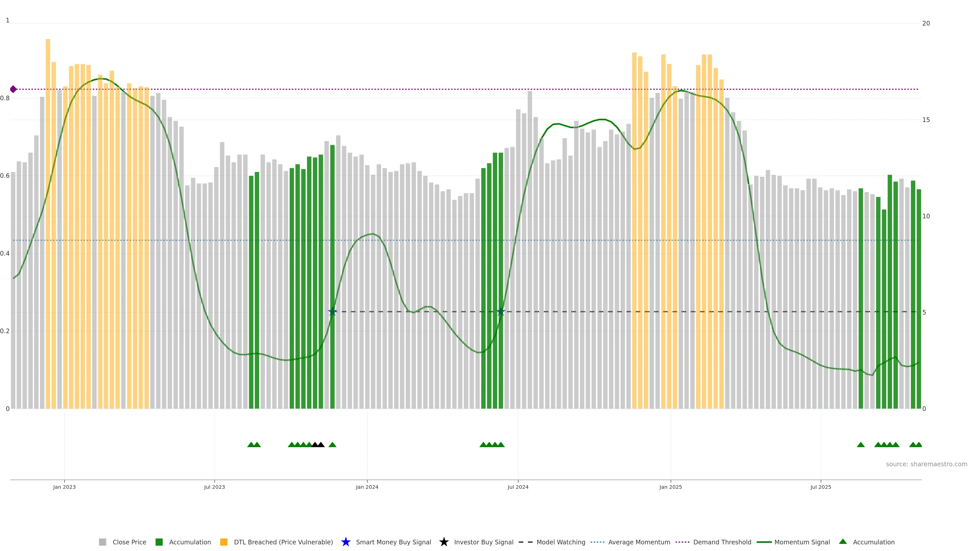Toggle Average Momentum dotted line legend
The height and width of the screenshot is (551, 980).
pos(597,542)
